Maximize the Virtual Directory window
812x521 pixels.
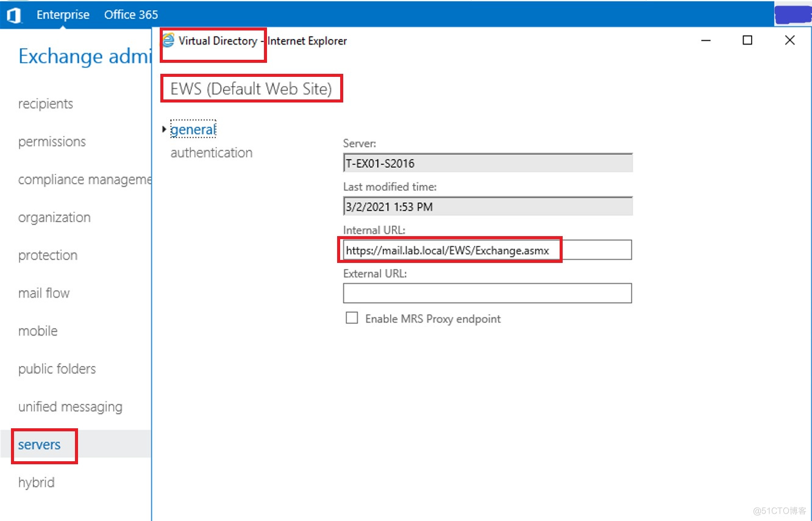pyautogui.click(x=747, y=40)
